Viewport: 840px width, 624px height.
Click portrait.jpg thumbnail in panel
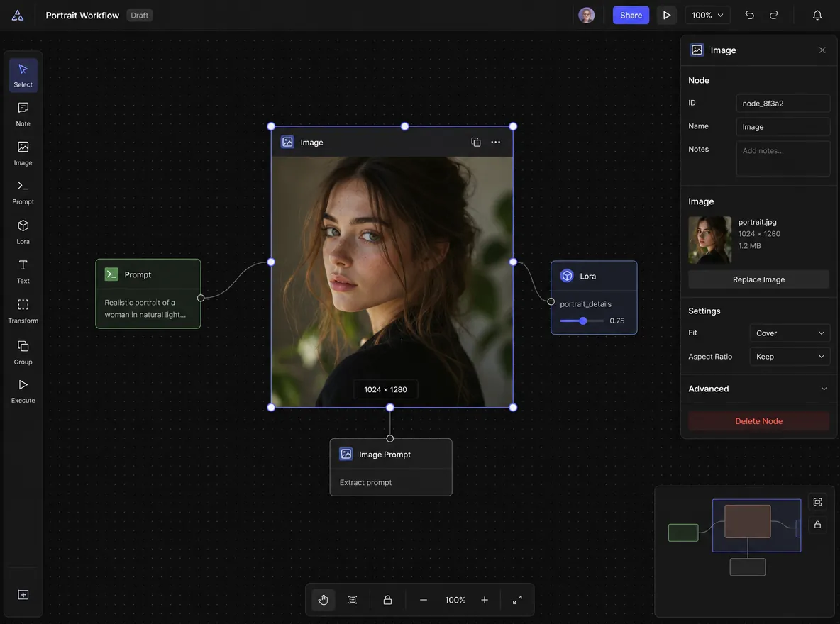pyautogui.click(x=709, y=240)
